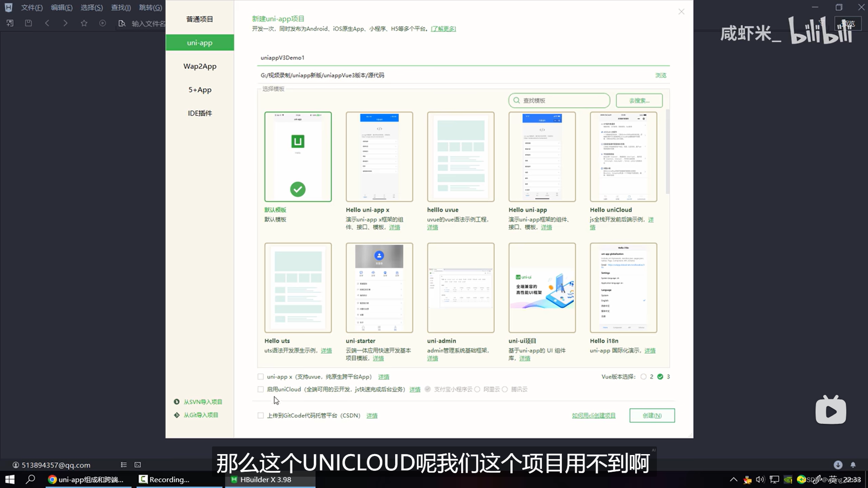Click the bookmark star toolbar icon
Image resolution: width=868 pixels, height=488 pixels.
[84, 23]
